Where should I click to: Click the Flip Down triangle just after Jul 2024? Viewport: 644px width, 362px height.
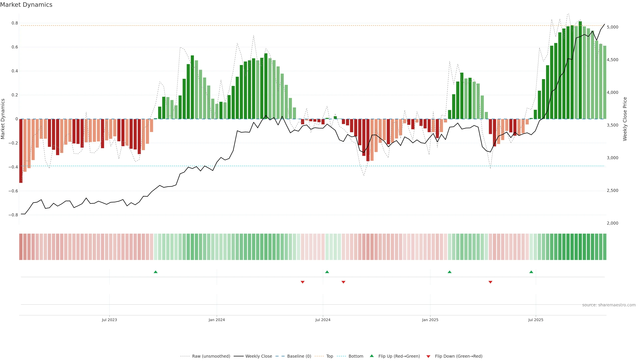pyautogui.click(x=343, y=282)
